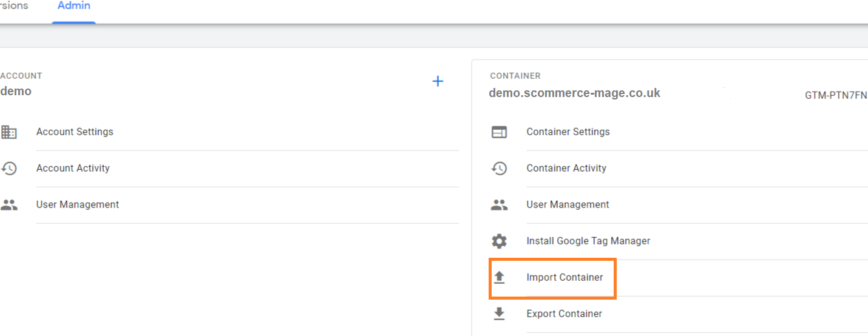Viewport: 868px width, 336px height.
Task: Click the Account Activity history icon
Action: tap(9, 168)
